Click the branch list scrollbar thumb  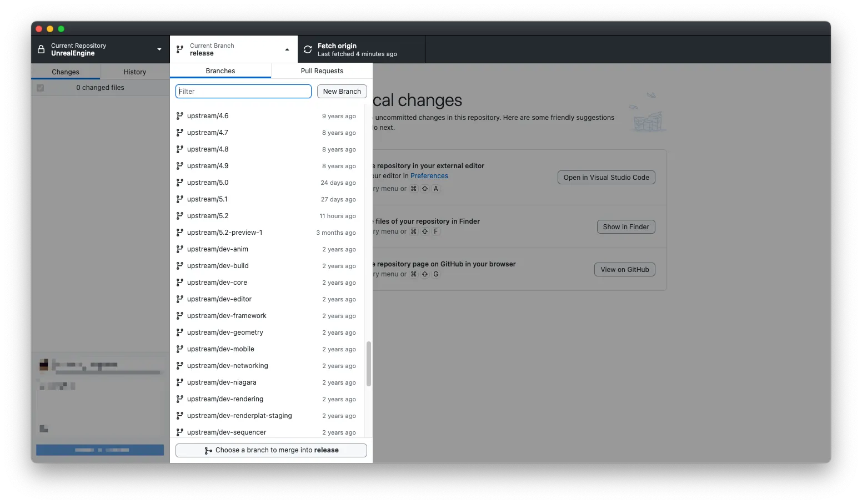coord(368,364)
